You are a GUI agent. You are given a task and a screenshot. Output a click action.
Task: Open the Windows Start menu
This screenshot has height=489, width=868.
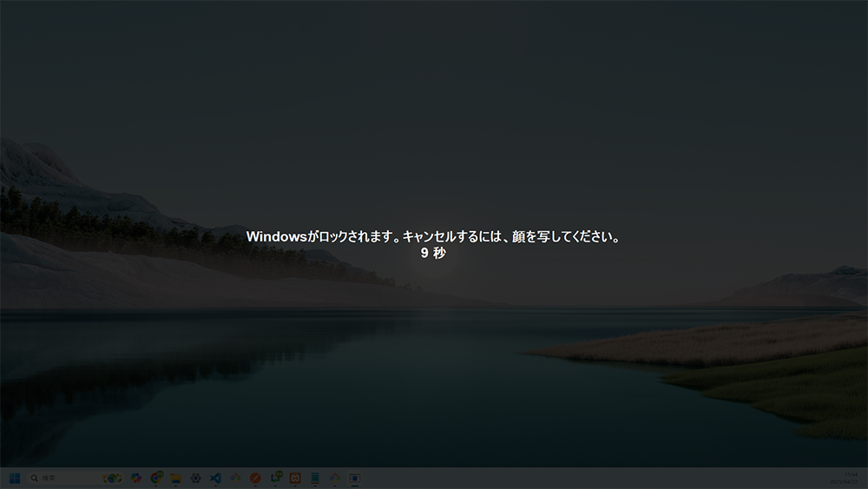[15, 478]
